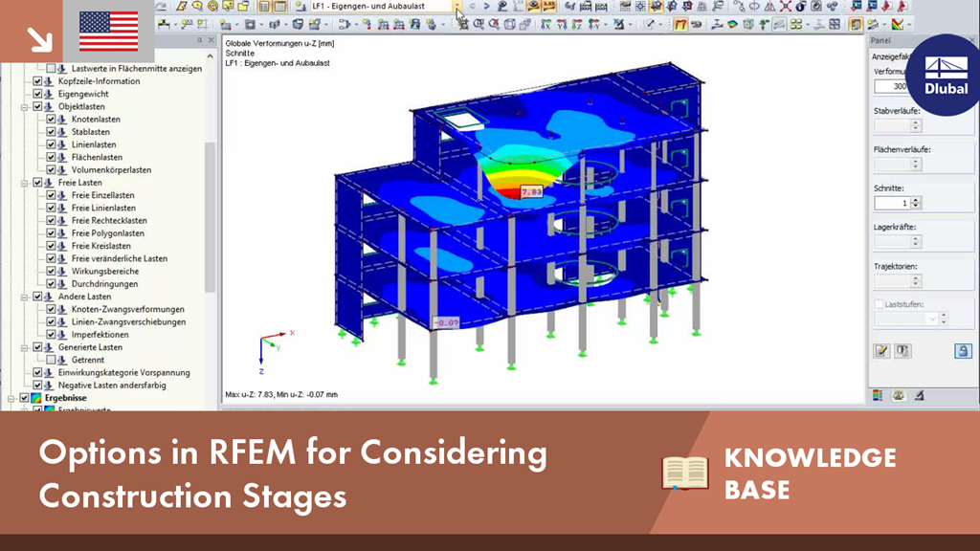Click the navigator vertical scrollbar
This screenshot has width=980, height=551.
[210, 215]
